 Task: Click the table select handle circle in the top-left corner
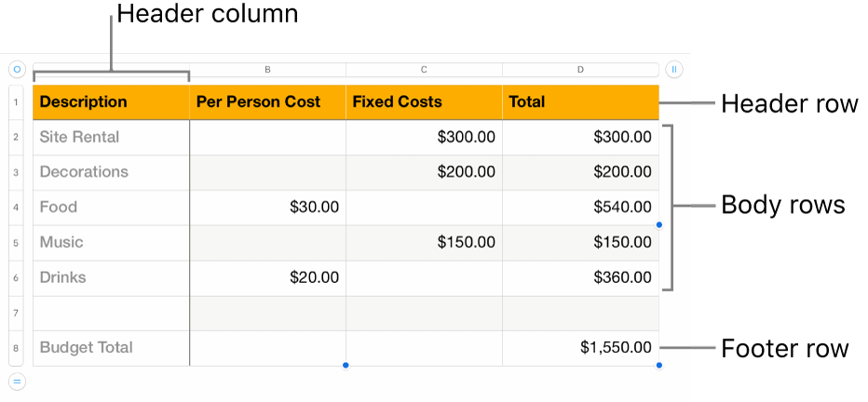(17, 69)
